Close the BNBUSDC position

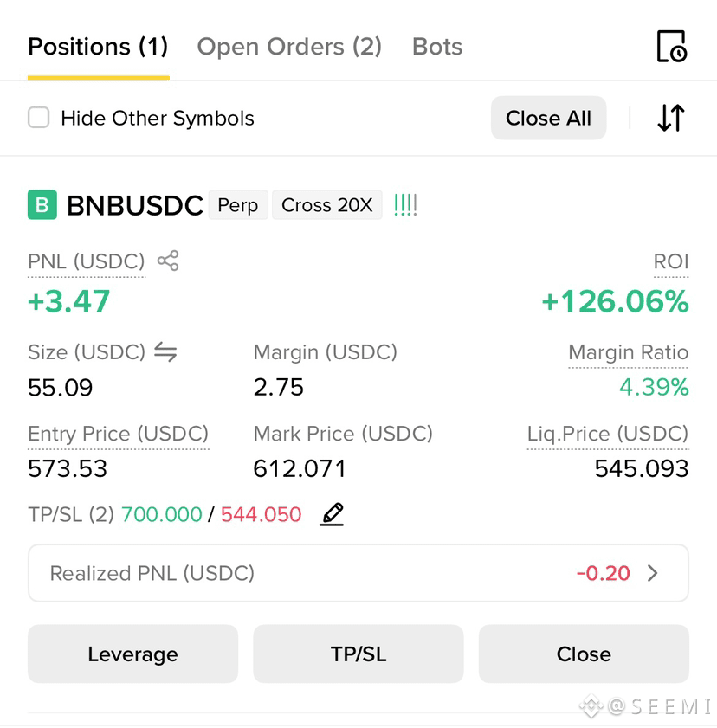point(584,654)
